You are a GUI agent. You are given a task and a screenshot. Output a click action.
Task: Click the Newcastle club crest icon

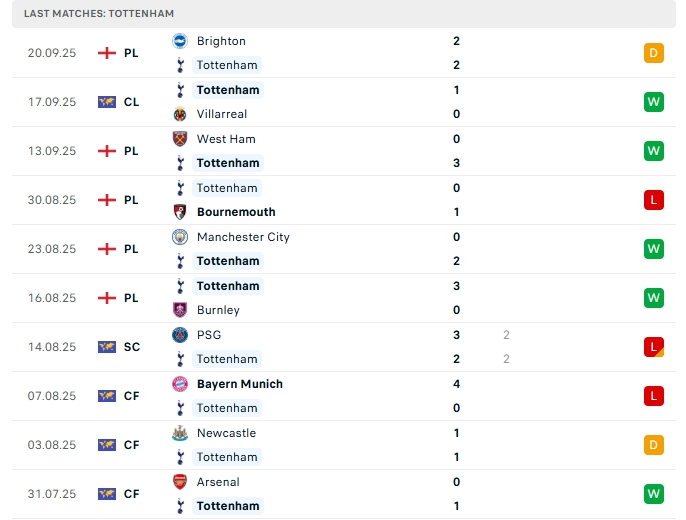coord(180,433)
